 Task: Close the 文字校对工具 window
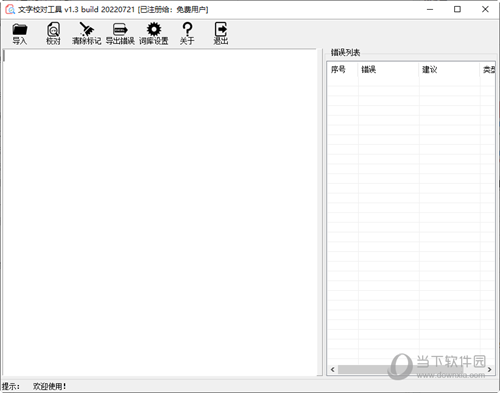(x=485, y=9)
